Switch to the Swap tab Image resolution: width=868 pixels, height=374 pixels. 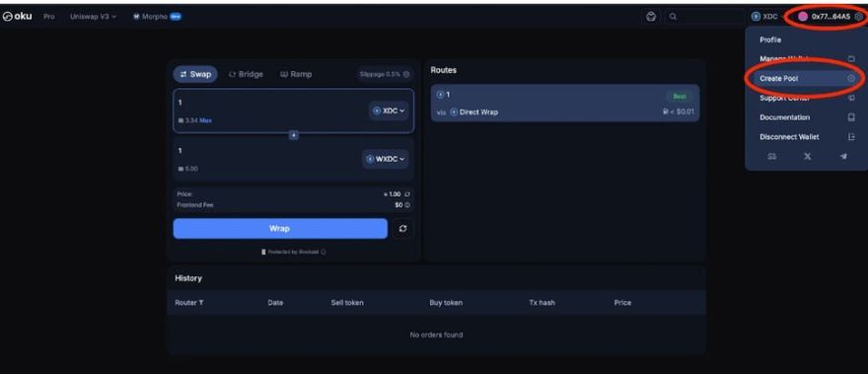point(195,74)
